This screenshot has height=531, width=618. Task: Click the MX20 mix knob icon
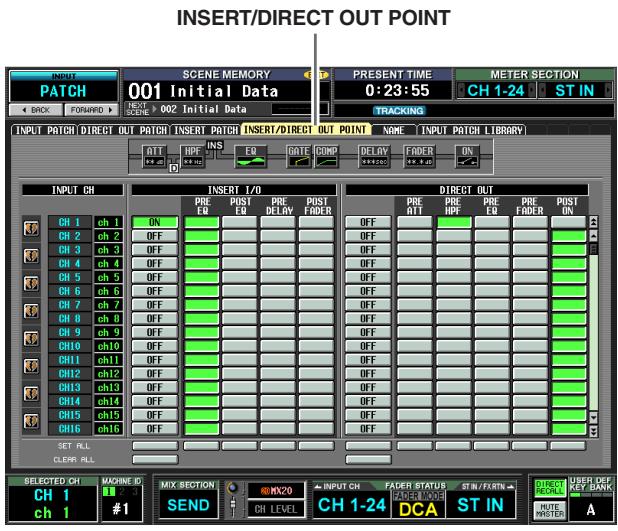(233, 488)
